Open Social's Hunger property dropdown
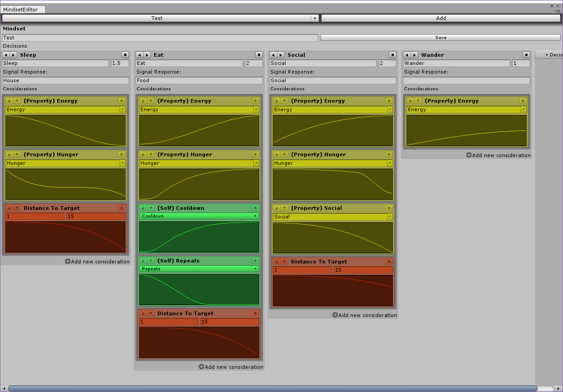This screenshot has height=392, width=563. pos(333,163)
